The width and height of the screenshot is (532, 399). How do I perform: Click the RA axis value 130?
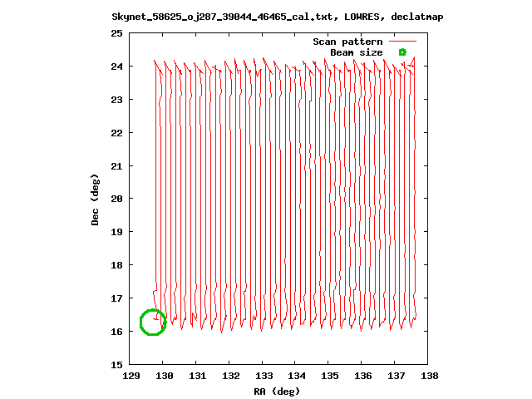165,376
